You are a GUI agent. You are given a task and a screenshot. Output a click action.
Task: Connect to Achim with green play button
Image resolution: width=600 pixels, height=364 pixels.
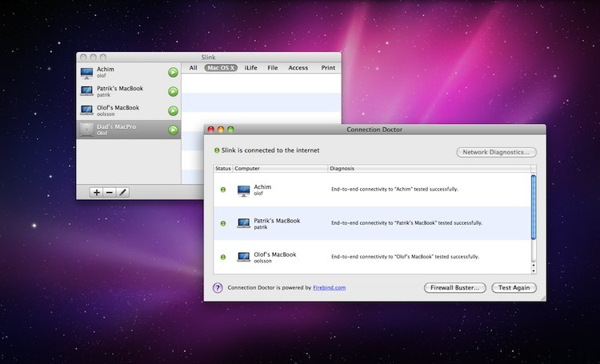click(173, 72)
